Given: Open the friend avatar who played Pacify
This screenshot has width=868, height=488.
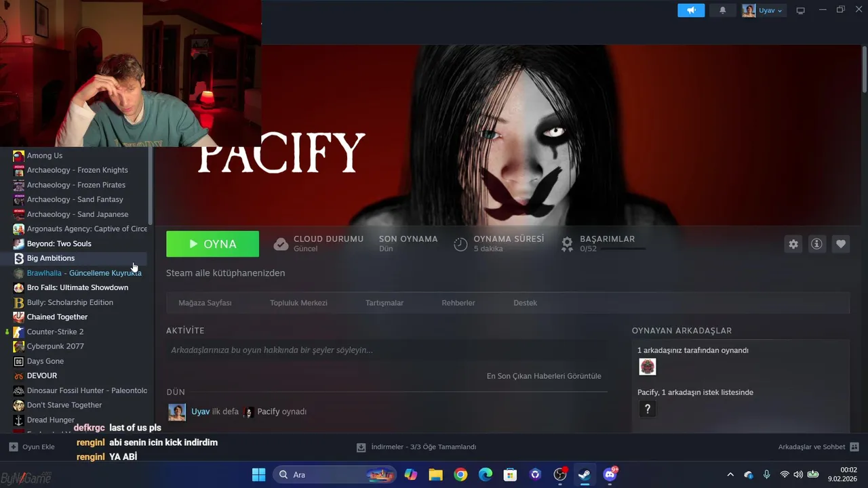Looking at the screenshot, I should click(x=648, y=367).
